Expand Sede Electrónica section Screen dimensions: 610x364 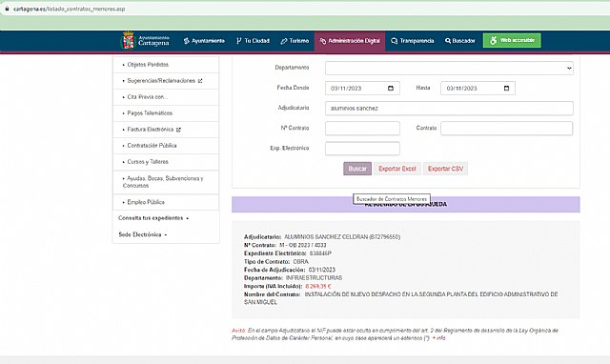tap(142, 234)
